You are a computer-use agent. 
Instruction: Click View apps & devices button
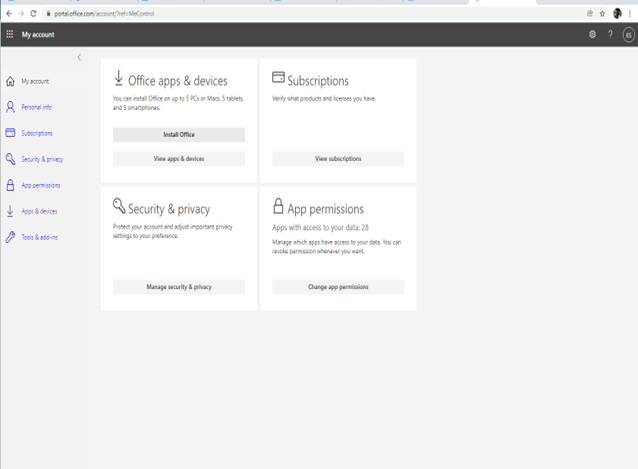[x=179, y=159]
